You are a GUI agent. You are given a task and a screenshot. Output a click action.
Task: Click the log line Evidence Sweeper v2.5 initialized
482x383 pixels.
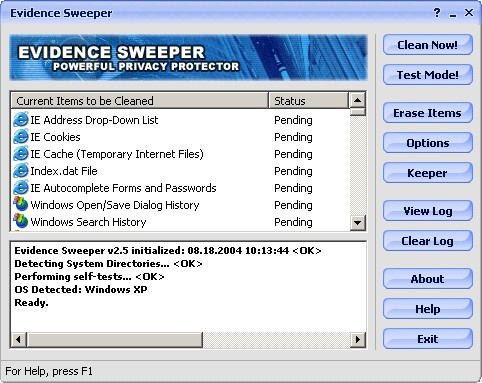tap(168, 250)
